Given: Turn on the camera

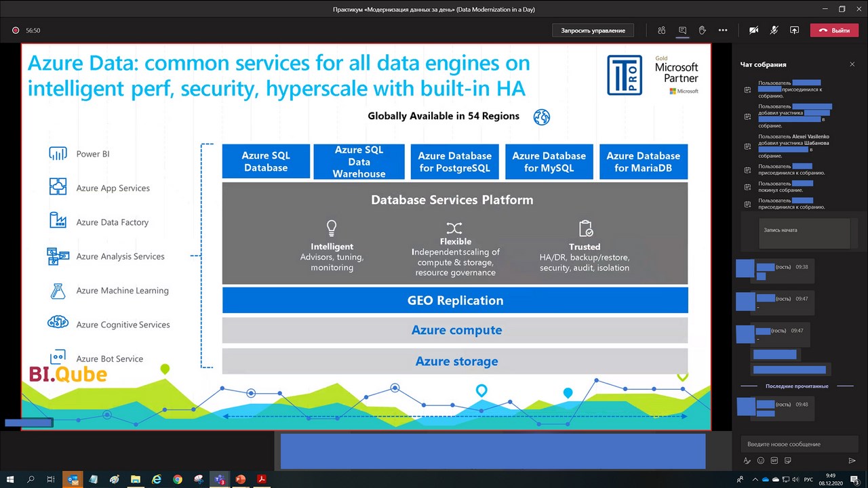Looking at the screenshot, I should point(753,30).
